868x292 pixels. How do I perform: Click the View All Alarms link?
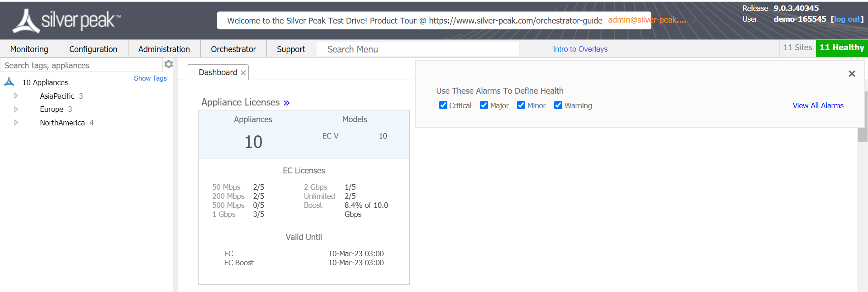click(818, 105)
